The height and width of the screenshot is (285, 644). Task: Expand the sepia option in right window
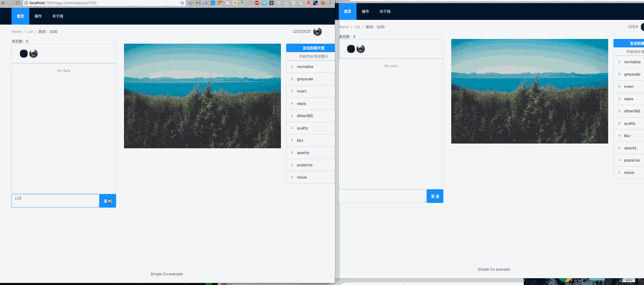point(628,99)
